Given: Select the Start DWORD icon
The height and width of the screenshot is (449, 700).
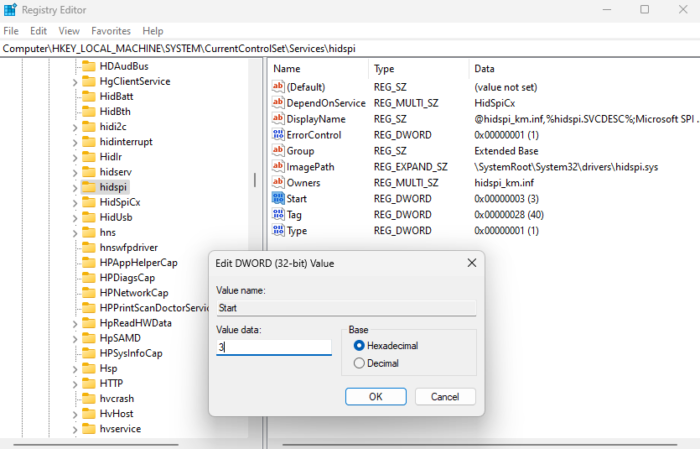Looking at the screenshot, I should (278, 199).
